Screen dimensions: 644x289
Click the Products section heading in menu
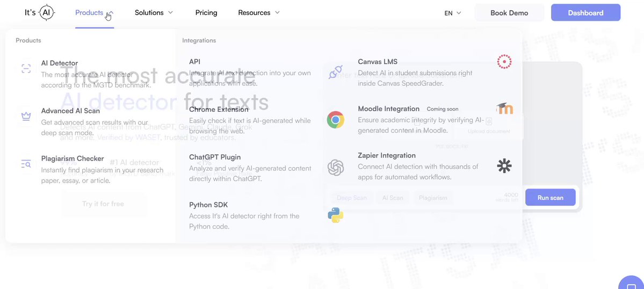coord(28,40)
